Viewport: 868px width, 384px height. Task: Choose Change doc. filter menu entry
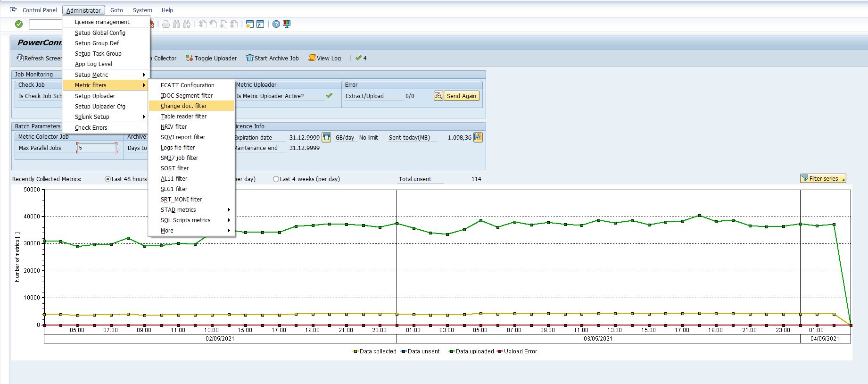coord(183,106)
